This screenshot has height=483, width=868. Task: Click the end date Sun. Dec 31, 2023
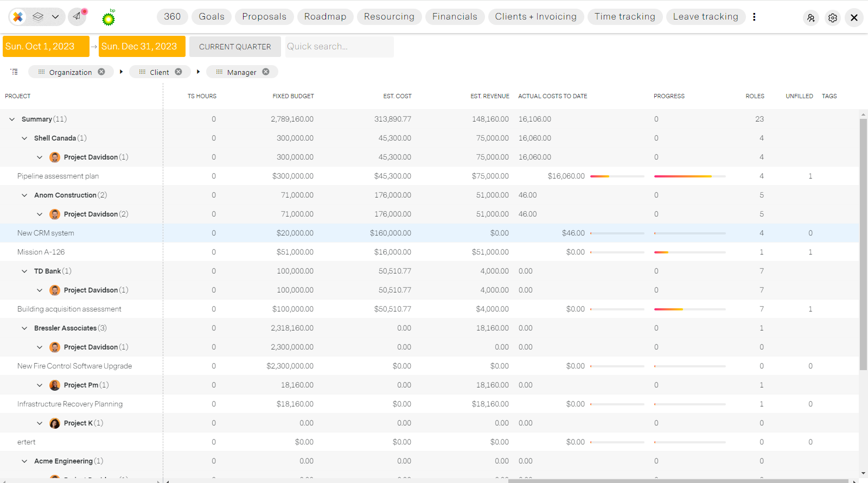tap(142, 47)
